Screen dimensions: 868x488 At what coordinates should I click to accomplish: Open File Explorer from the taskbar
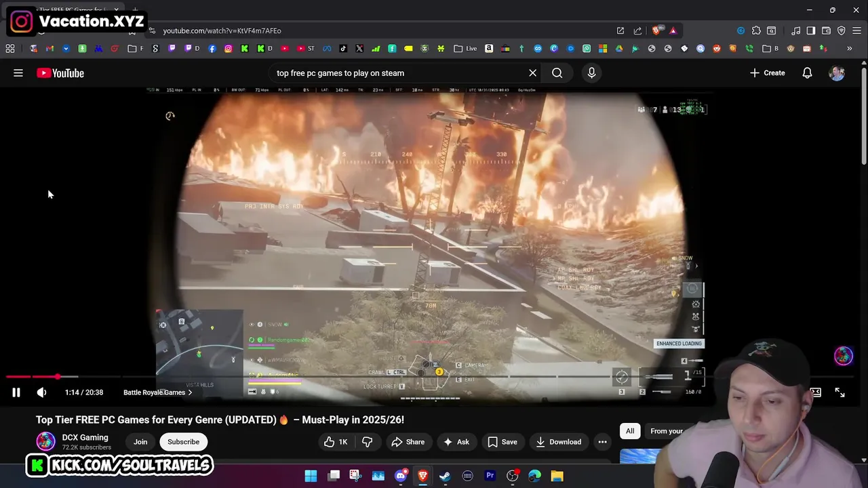pyautogui.click(x=557, y=476)
